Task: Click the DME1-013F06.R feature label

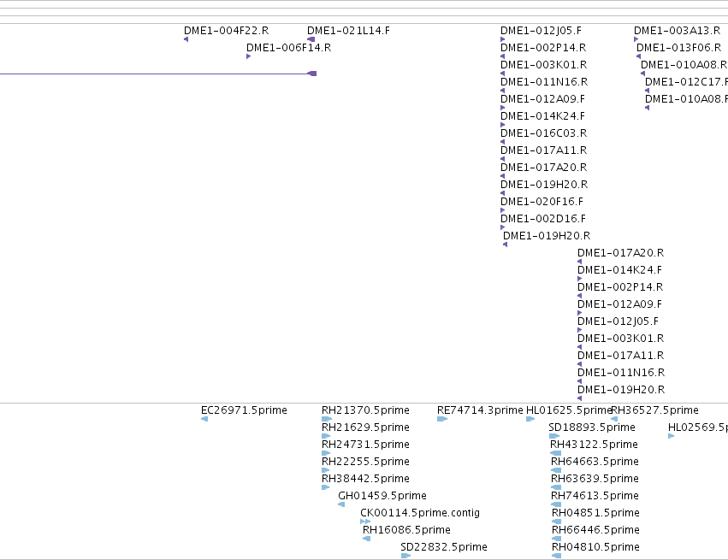Action: click(x=678, y=48)
